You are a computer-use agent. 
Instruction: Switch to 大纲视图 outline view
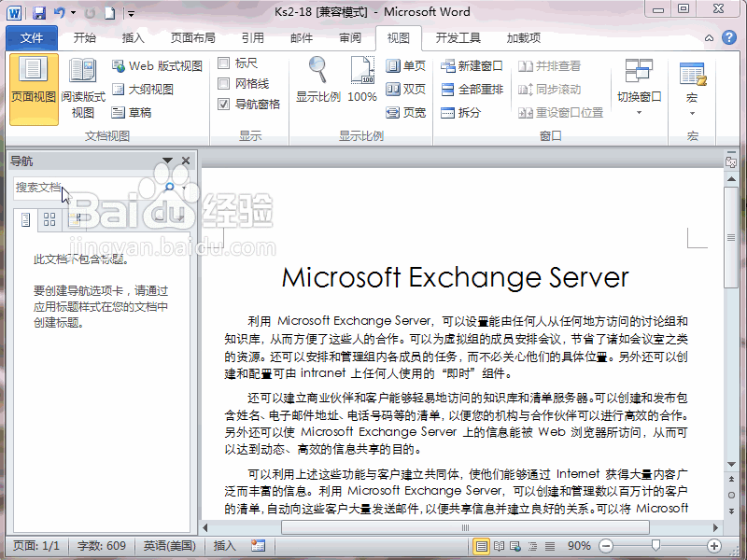143,89
